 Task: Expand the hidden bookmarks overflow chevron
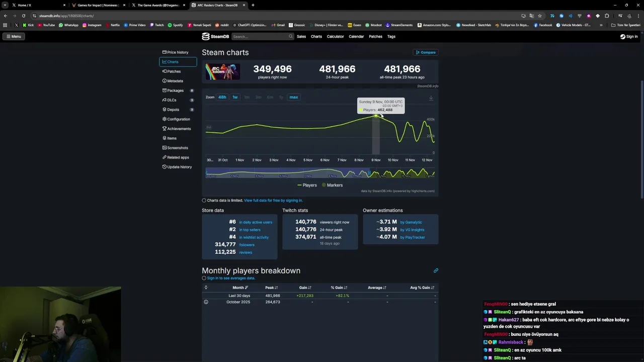(601, 25)
